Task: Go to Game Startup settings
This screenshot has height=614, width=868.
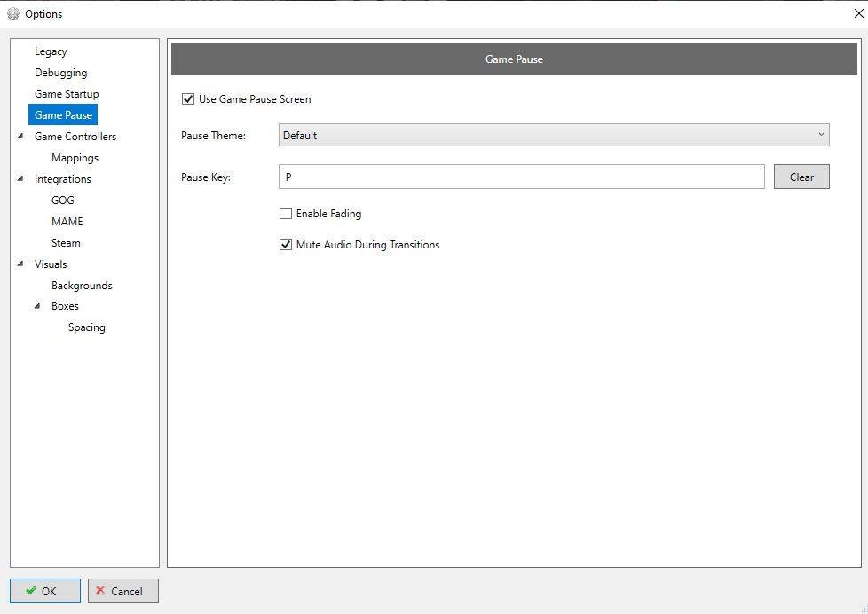Action: [x=67, y=94]
